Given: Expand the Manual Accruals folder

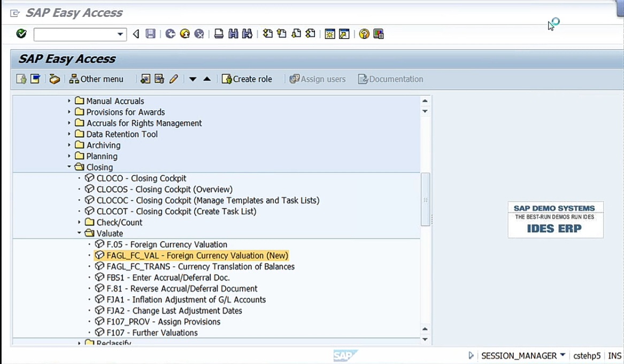Looking at the screenshot, I should 69,101.
